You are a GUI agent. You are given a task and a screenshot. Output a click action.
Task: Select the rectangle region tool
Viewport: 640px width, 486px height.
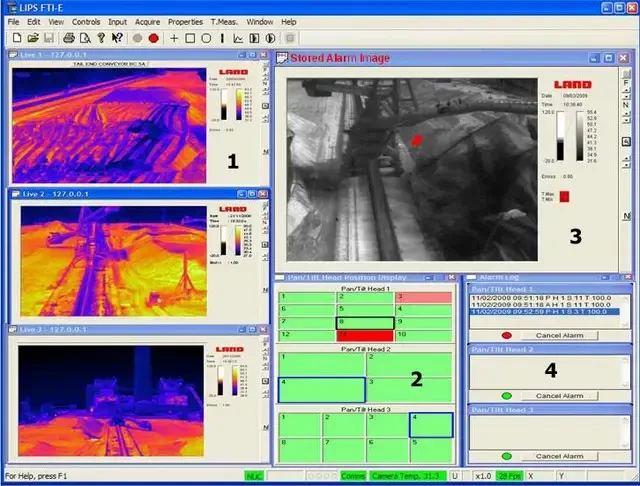pyautogui.click(x=190, y=38)
